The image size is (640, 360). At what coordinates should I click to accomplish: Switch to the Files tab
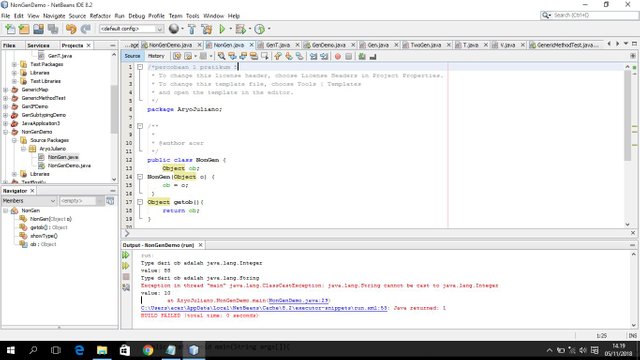tap(9, 45)
